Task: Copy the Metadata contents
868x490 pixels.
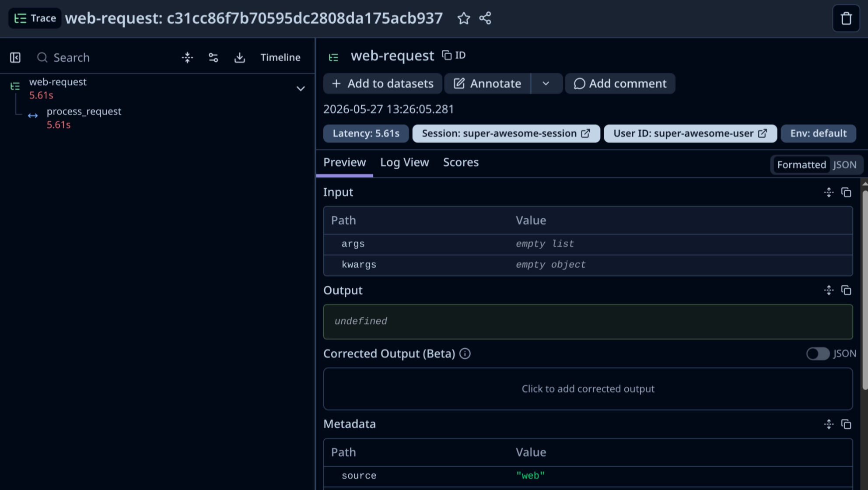Action: click(x=846, y=424)
